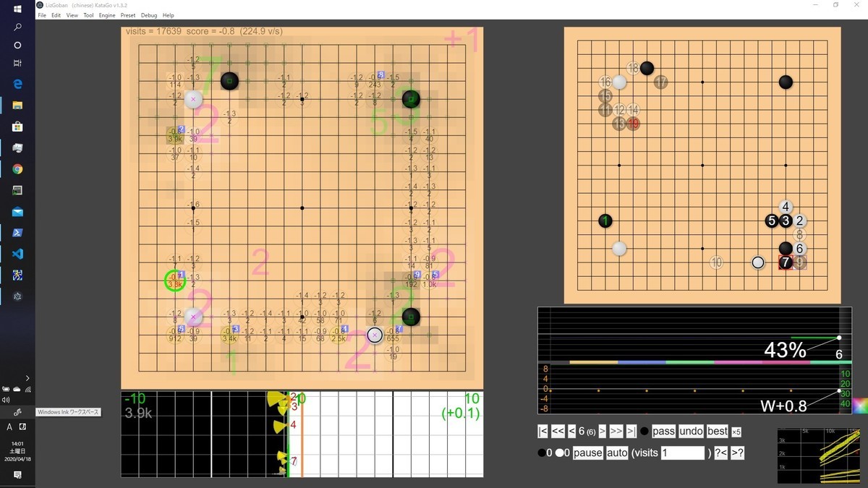Click white stone in lower-left corner
Screen dimensions: 868x488
coord(193,317)
